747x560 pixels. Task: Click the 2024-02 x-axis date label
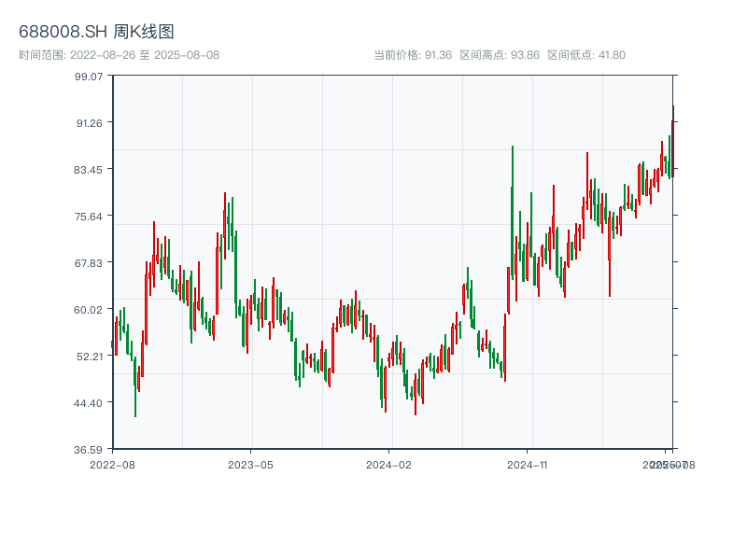click(388, 464)
